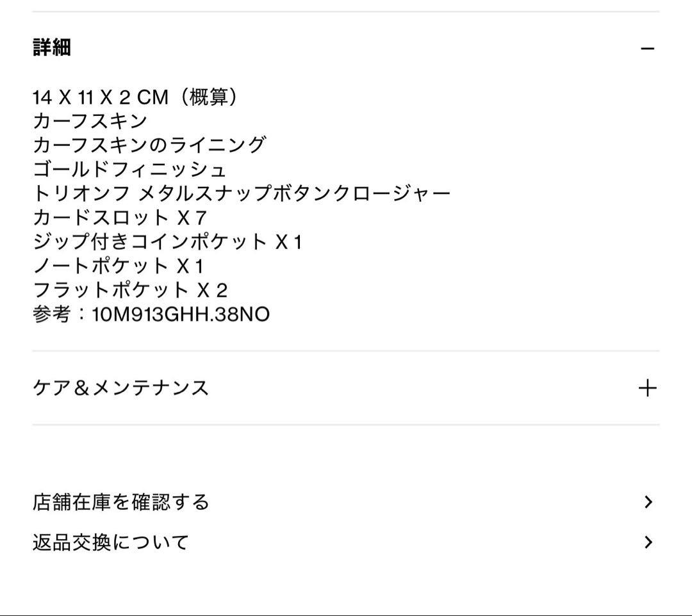Click the トリオンフ メタルスナップボタンクロージャー line
692x616 pixels.
coord(242,193)
